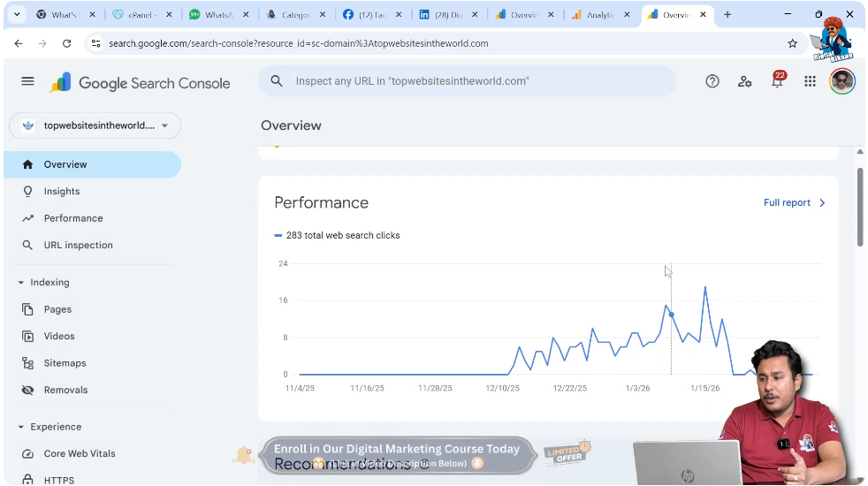Collapse the Experience section
868x486 pixels.
(20, 427)
